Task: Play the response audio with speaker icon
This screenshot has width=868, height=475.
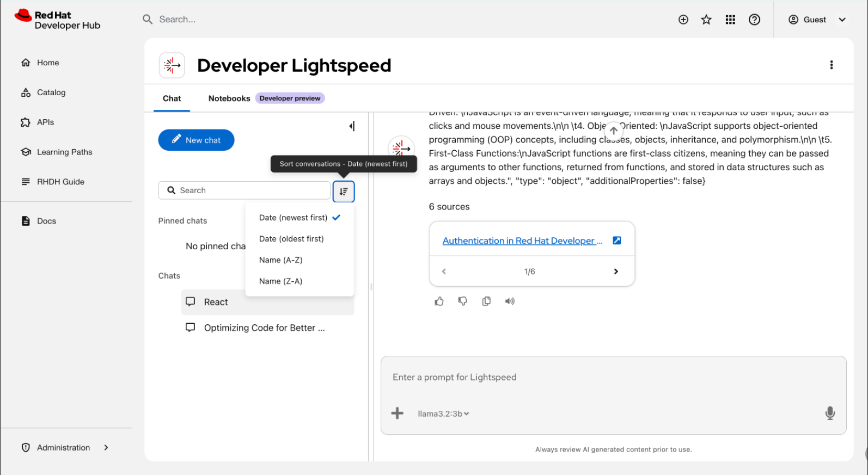Action: [510, 301]
